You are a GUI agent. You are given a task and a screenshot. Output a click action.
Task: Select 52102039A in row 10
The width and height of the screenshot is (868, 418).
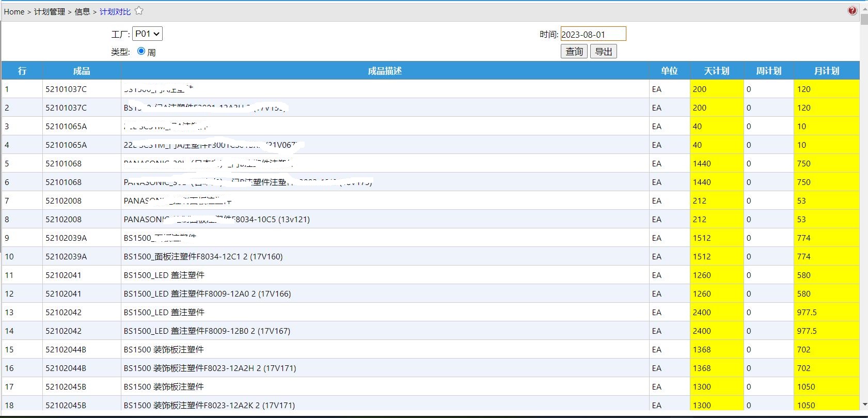(66, 256)
